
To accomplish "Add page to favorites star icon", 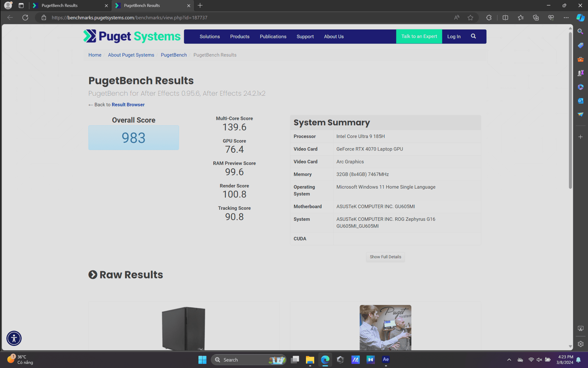I will pos(470,17).
